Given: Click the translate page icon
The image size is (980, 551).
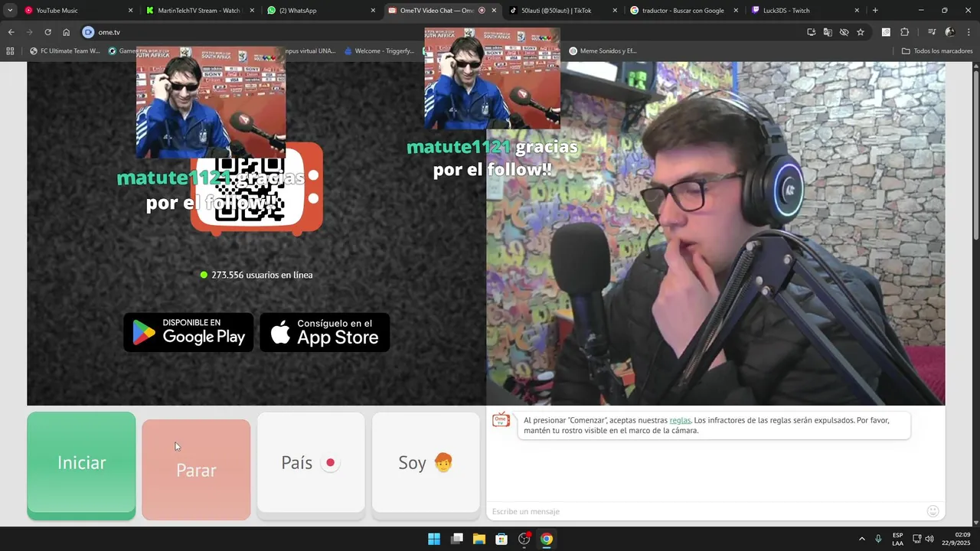Looking at the screenshot, I should [x=828, y=32].
